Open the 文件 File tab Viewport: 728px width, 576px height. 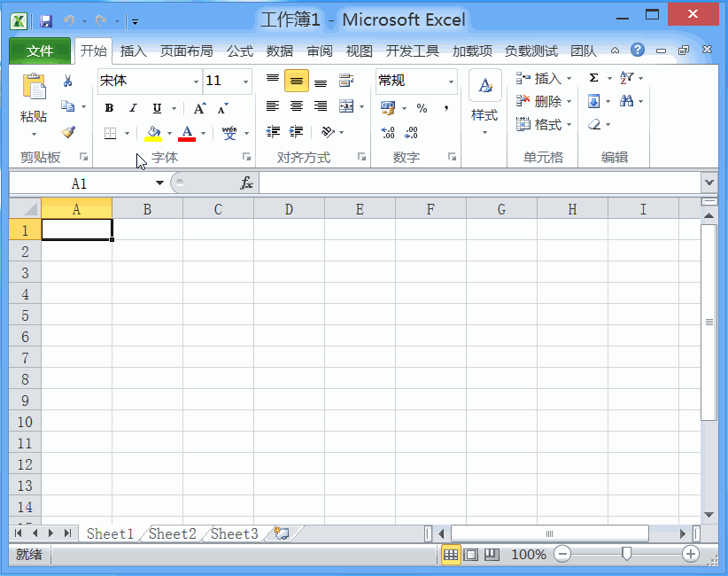(40, 51)
